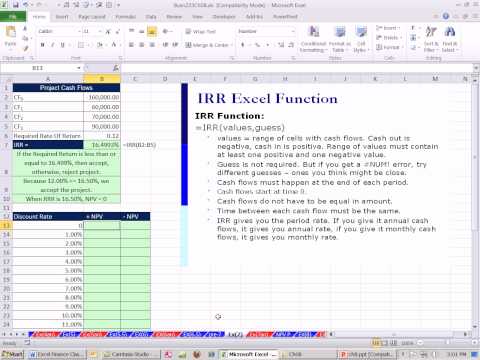Toggle the highlighted Bottom Align button

pos(152,32)
